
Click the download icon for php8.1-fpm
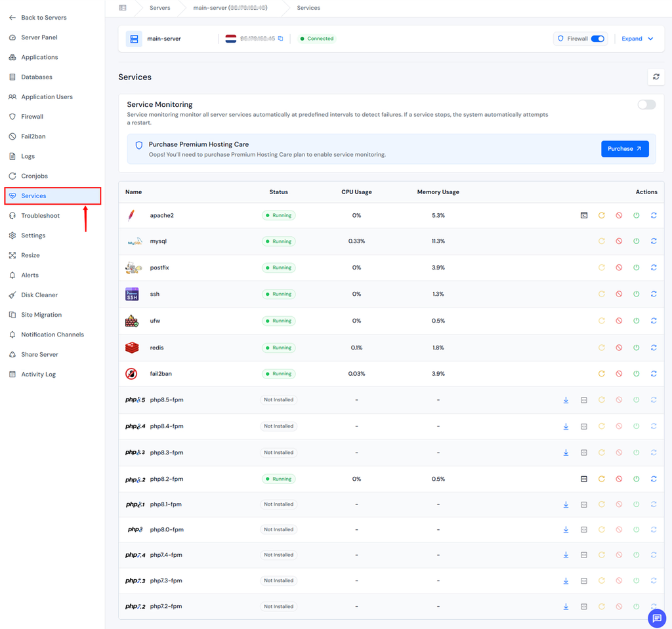[x=566, y=505]
